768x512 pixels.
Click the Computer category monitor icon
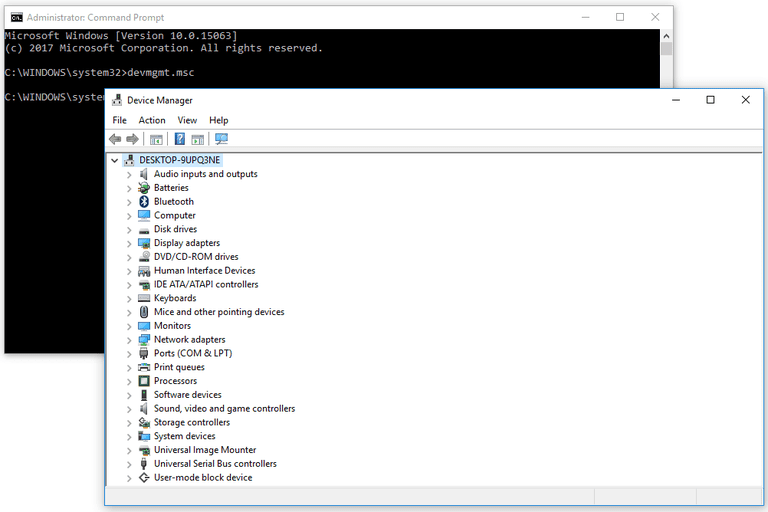point(144,215)
